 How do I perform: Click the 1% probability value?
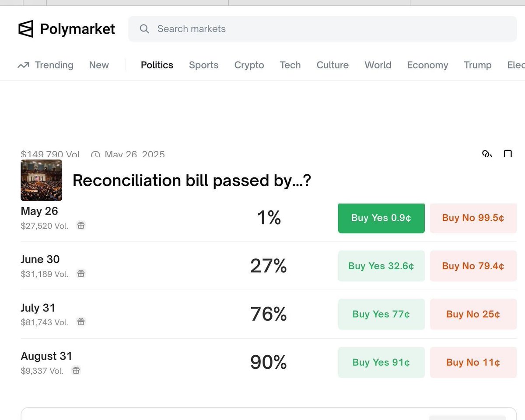pyautogui.click(x=269, y=218)
